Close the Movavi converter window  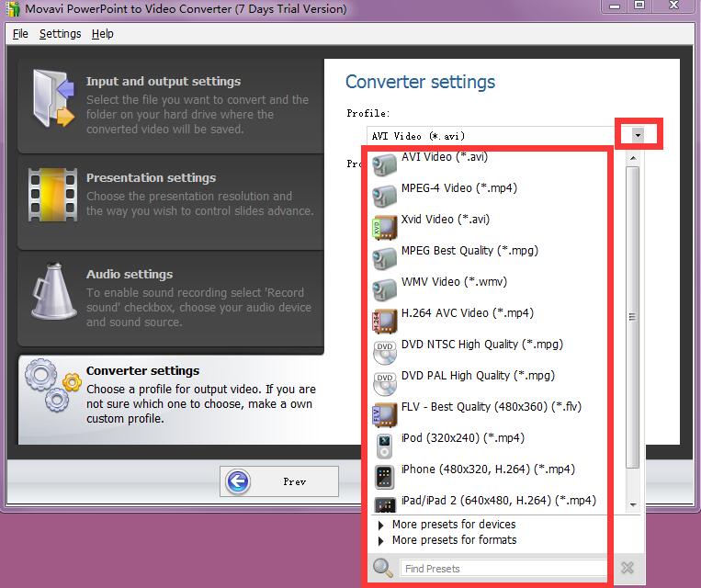tap(673, 6)
